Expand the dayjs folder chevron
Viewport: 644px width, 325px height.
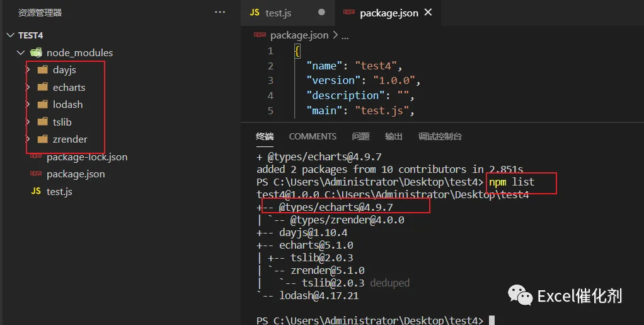point(28,70)
